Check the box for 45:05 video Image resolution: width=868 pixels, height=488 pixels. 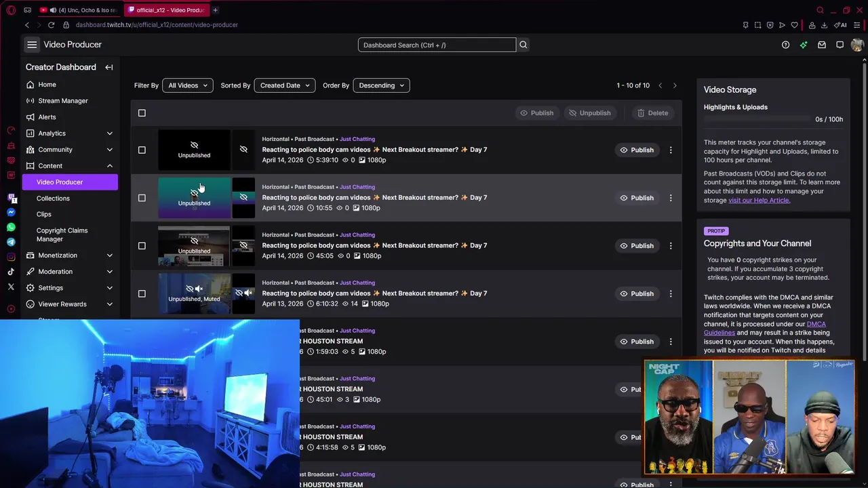point(142,245)
